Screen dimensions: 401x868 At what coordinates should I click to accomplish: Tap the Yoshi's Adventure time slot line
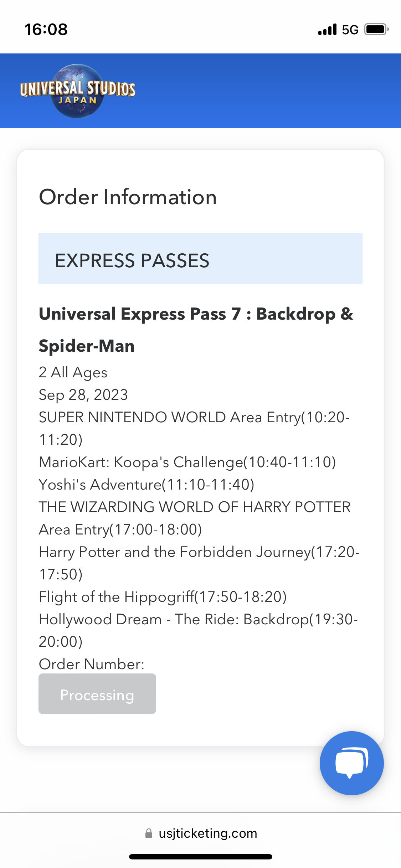click(x=146, y=485)
